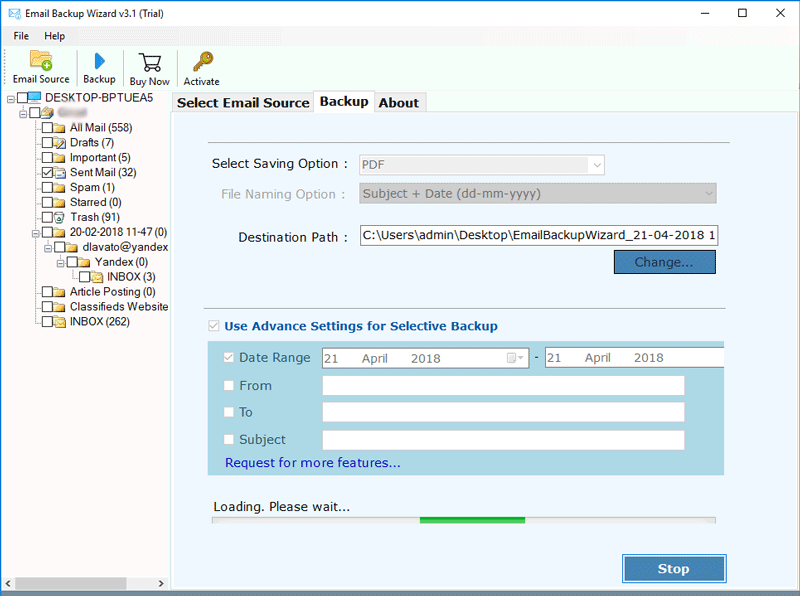Click the 20-02-2018 11-47 folder icon

click(60, 232)
